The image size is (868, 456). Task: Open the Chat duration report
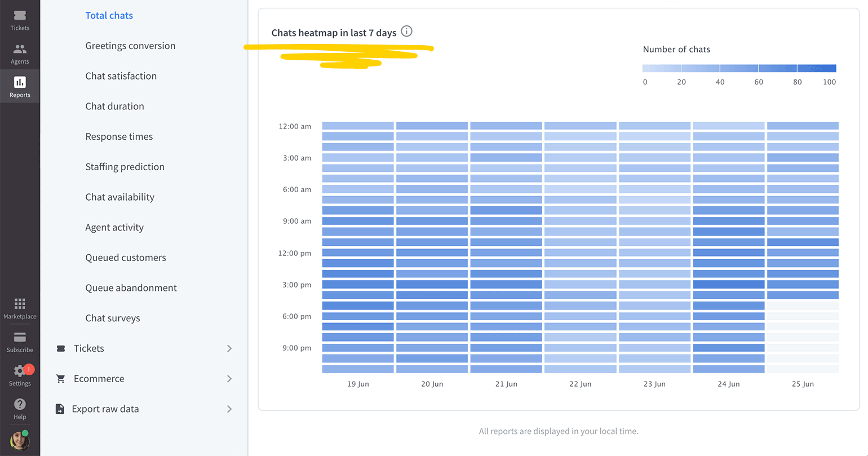[115, 107]
